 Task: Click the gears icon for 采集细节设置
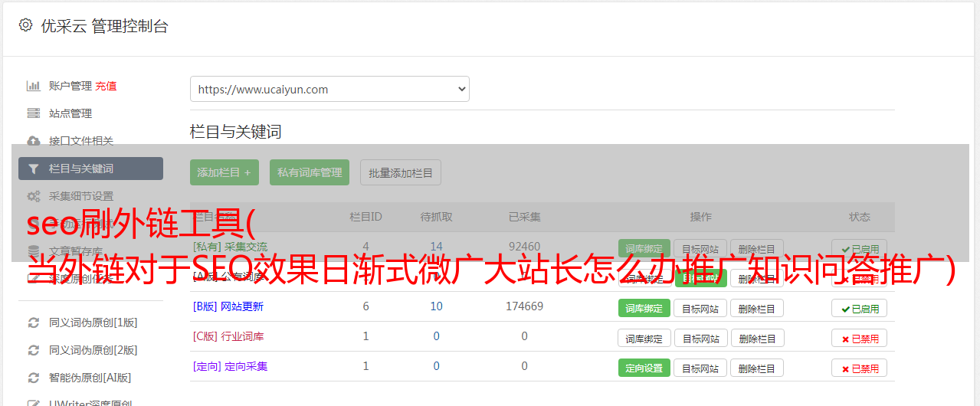33,196
